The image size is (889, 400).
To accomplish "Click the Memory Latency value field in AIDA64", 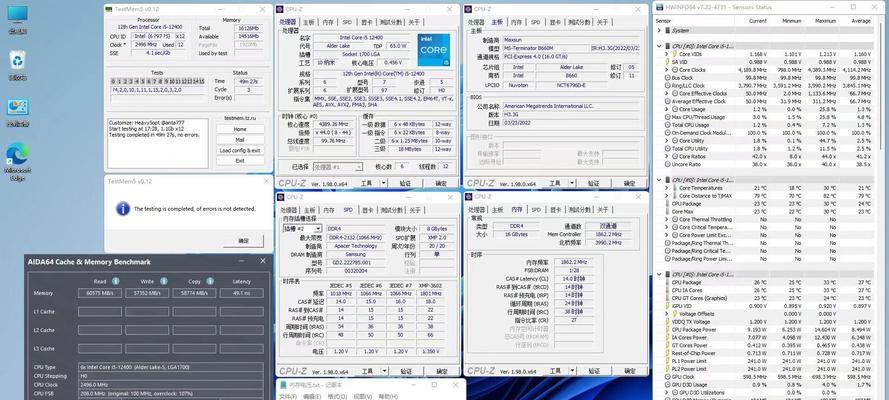I will pos(242,293).
